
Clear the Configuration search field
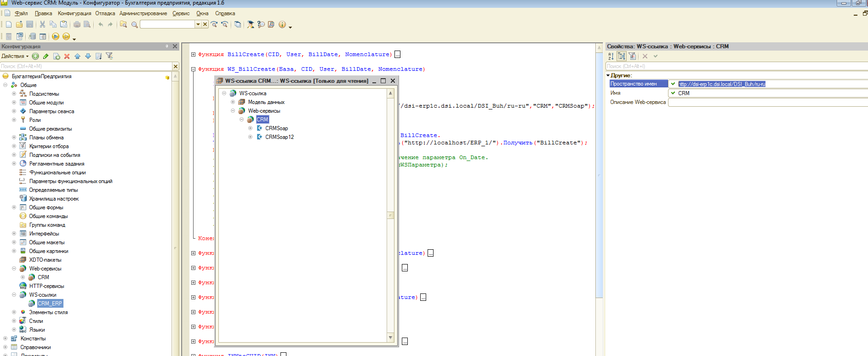point(175,66)
